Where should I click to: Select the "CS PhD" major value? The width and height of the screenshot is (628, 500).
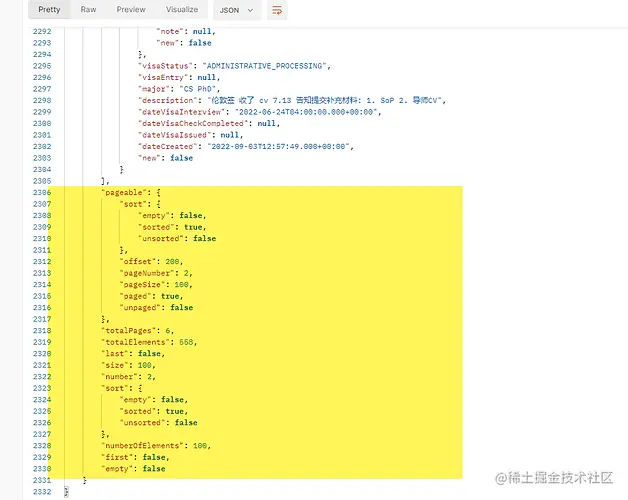[x=198, y=89]
